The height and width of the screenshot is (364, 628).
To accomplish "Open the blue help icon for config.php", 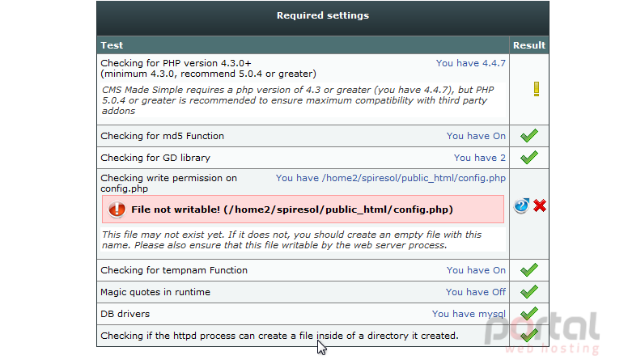I will coord(521,205).
